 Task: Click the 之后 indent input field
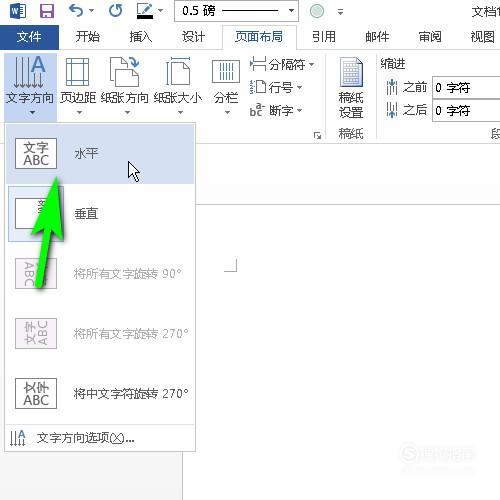tap(466, 110)
